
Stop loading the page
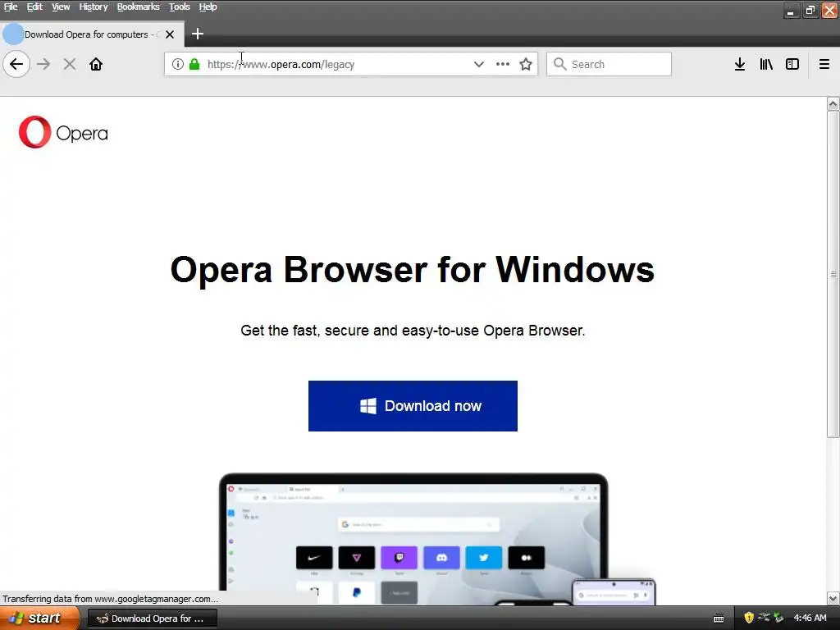(69, 64)
